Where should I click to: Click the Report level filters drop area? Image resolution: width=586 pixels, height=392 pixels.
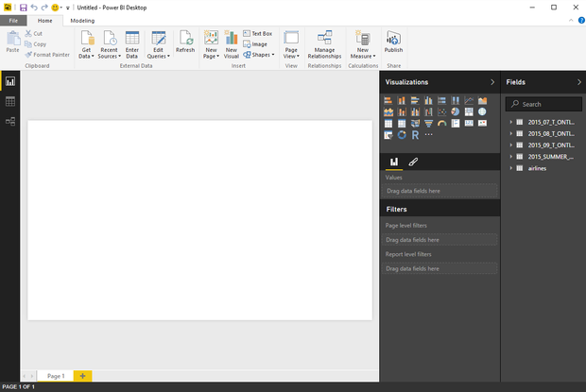(439, 268)
